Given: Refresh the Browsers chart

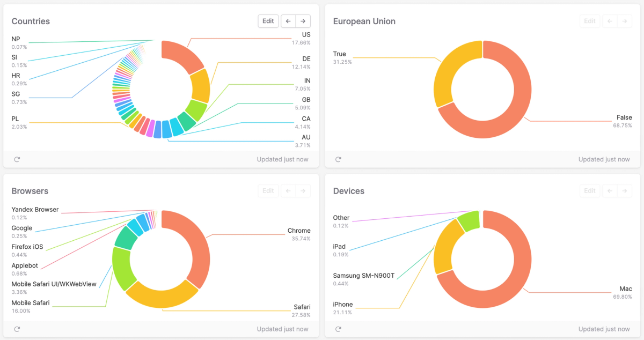Looking at the screenshot, I should [17, 329].
